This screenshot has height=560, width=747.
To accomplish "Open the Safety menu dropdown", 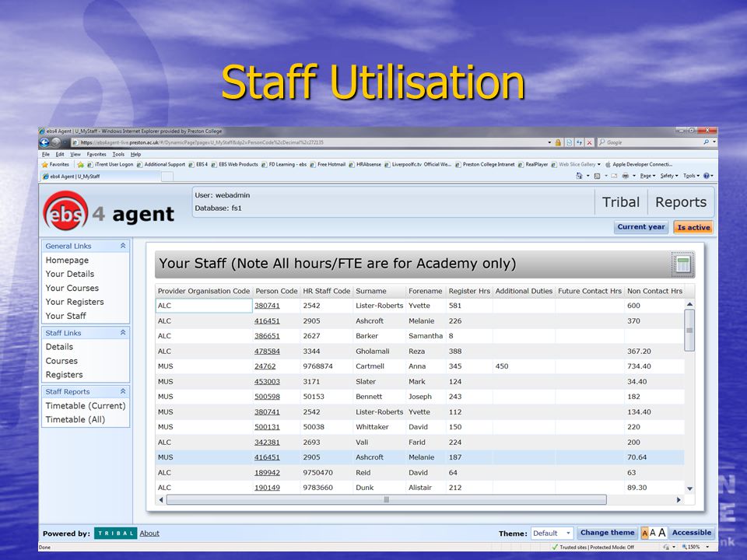I will [669, 176].
